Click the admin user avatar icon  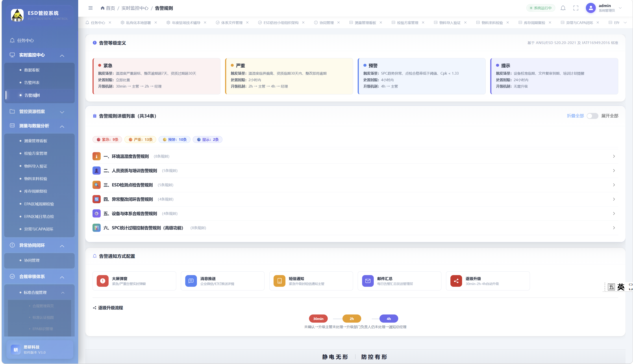pyautogui.click(x=591, y=8)
